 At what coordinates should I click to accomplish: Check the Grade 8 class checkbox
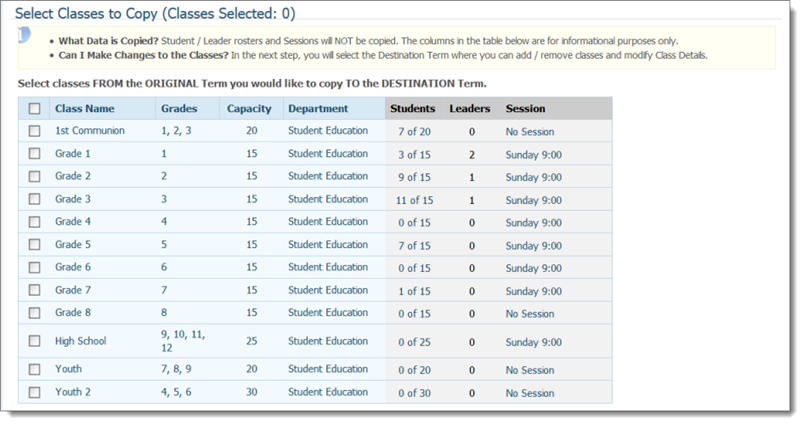(x=34, y=312)
